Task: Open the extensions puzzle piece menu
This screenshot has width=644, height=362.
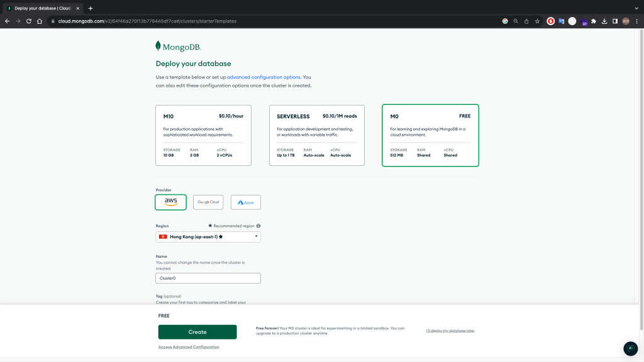Action: coord(594,21)
